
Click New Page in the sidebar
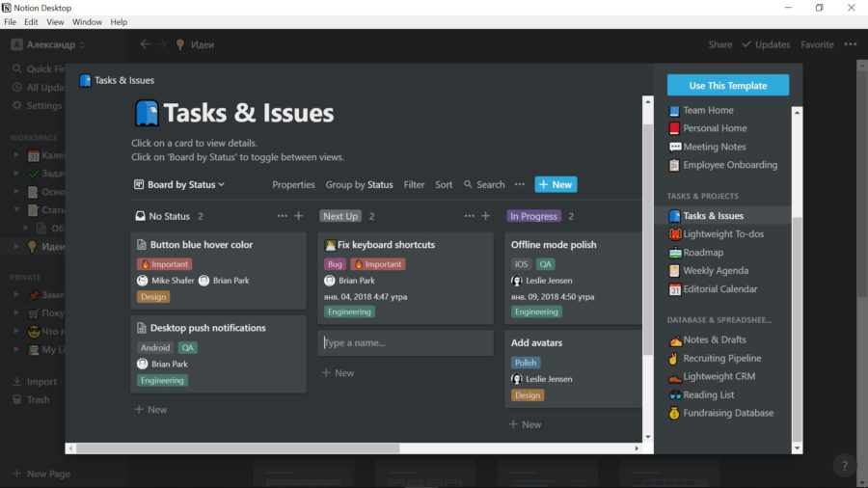click(x=41, y=474)
